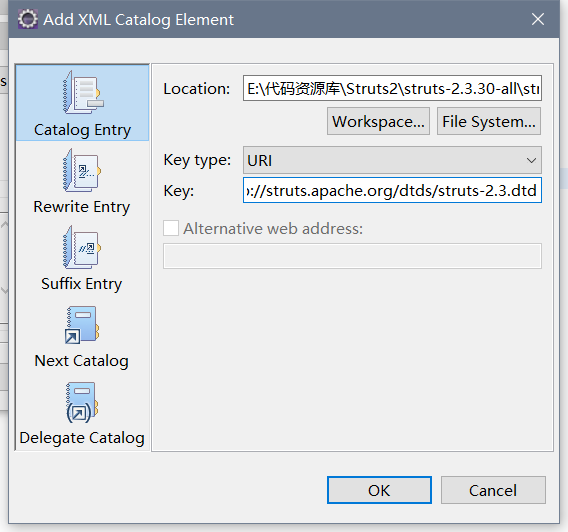Focus the Location path text field
568x532 pixels.
[392, 88]
